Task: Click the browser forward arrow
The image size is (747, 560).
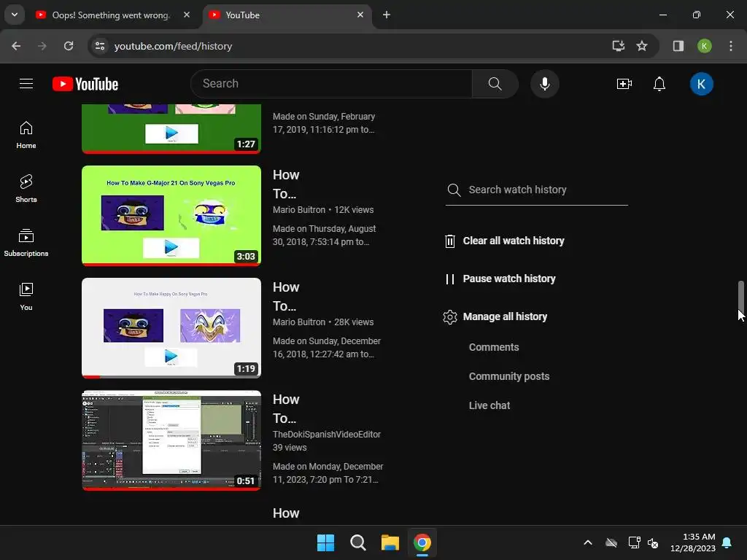Action: [42, 46]
